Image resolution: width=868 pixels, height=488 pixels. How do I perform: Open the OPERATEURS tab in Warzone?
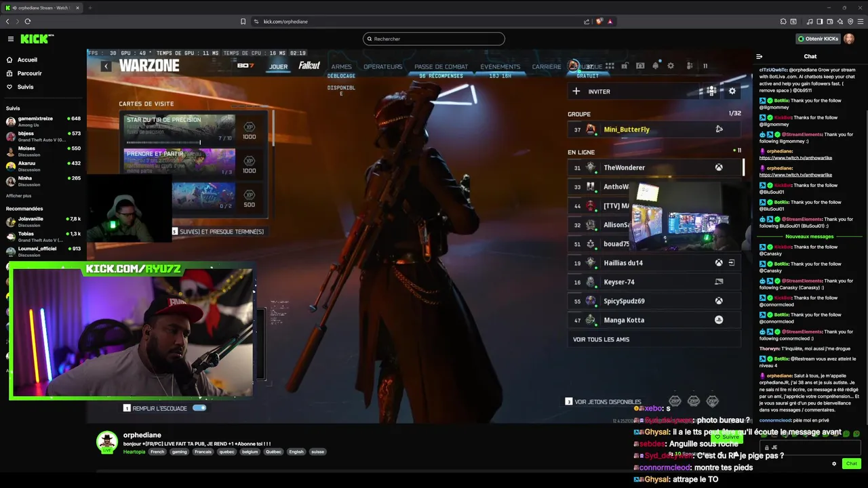click(x=382, y=66)
